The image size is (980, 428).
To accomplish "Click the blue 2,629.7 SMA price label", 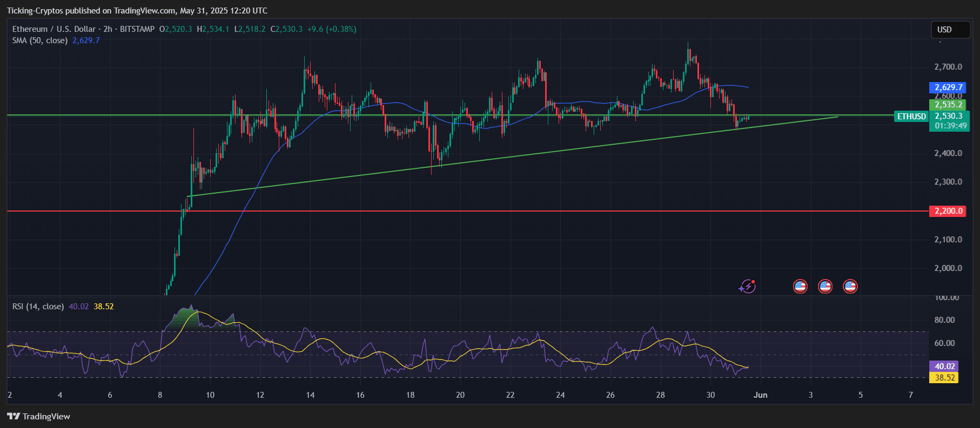I will pyautogui.click(x=949, y=87).
